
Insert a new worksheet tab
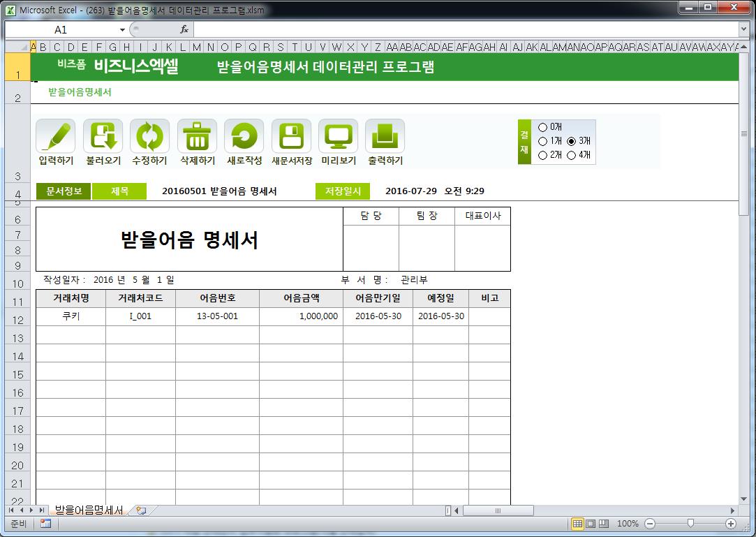click(141, 510)
